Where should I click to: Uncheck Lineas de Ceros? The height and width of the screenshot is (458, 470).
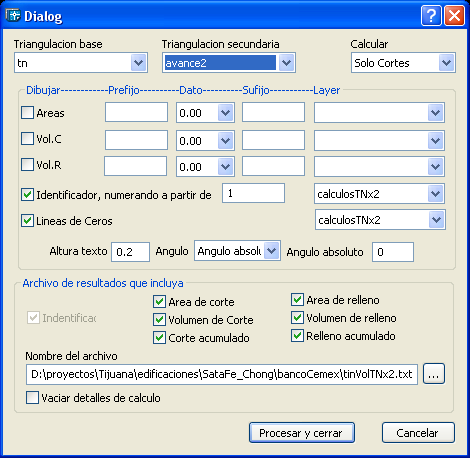coord(27,221)
